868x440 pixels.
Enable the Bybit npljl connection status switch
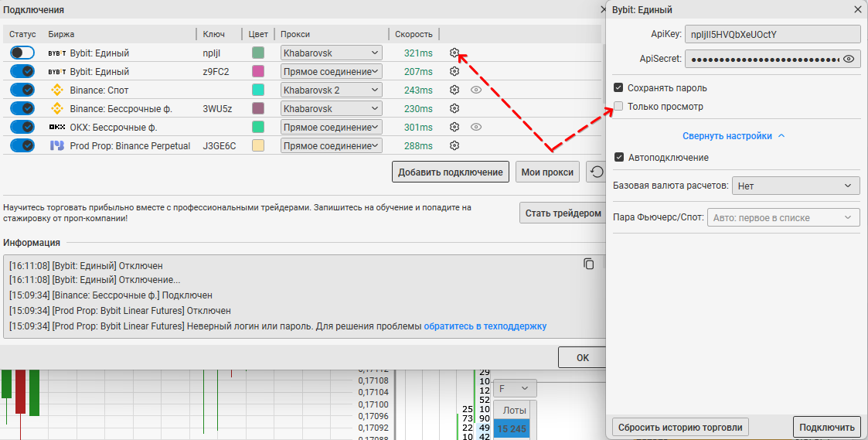[x=22, y=53]
